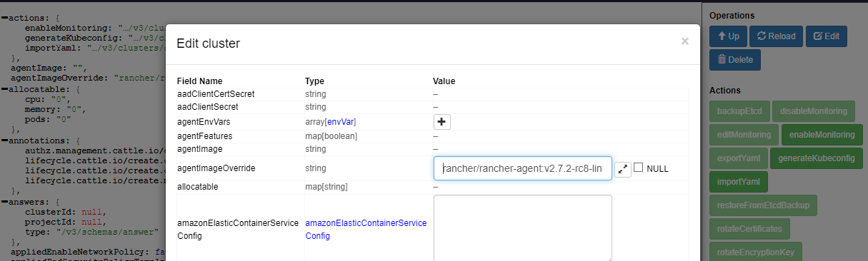Expand the agentImageOverride text editor

click(x=623, y=169)
